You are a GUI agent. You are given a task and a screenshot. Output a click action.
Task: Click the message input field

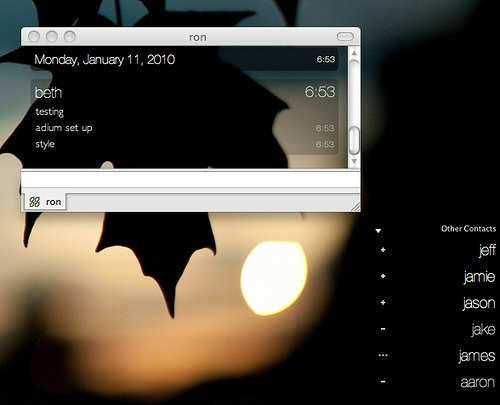[x=190, y=180]
